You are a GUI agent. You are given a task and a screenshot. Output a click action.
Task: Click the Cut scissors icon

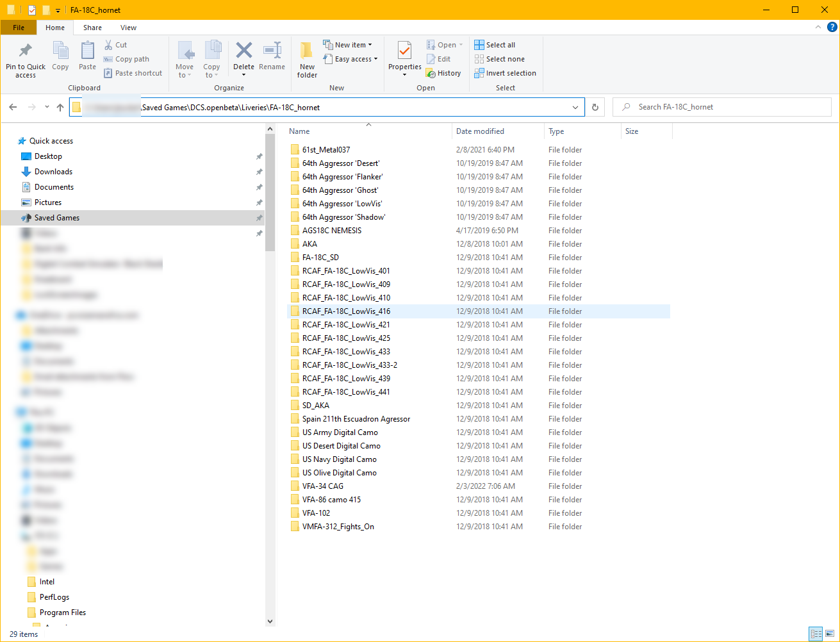tap(109, 45)
